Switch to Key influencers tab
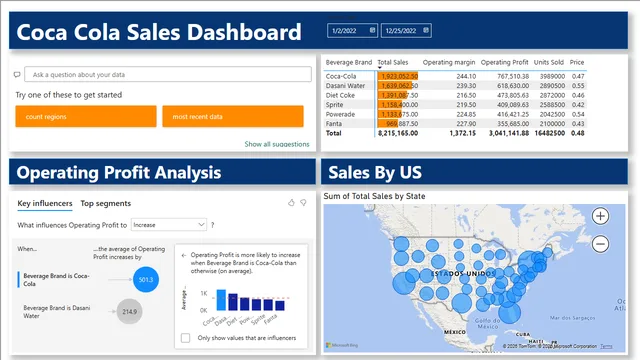The width and height of the screenshot is (640, 360). click(x=45, y=203)
